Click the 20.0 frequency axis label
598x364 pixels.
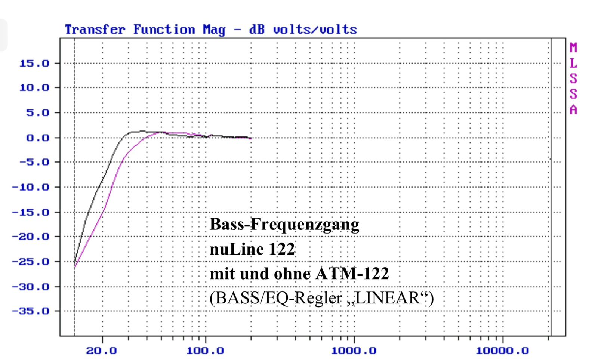pyautogui.click(x=101, y=351)
